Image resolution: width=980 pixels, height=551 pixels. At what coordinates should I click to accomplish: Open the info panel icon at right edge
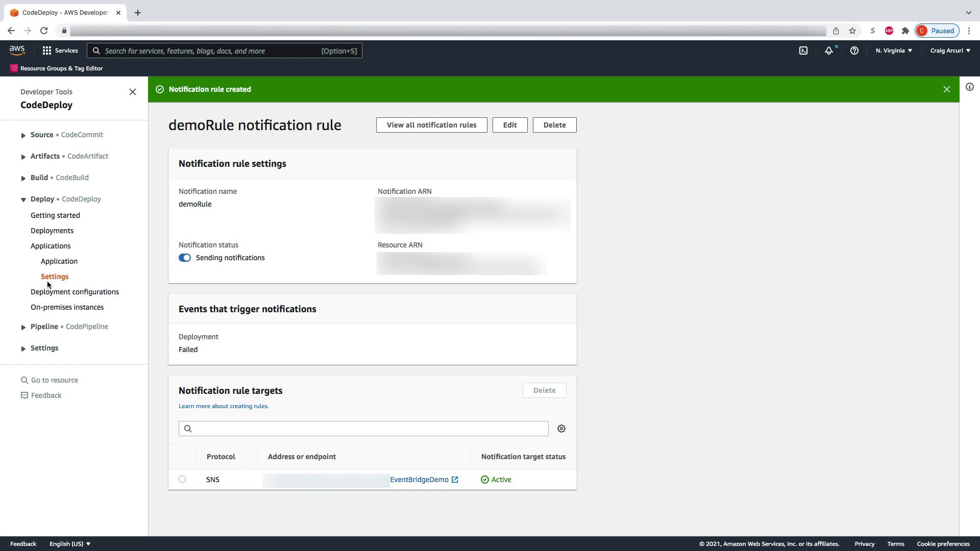pyautogui.click(x=969, y=87)
